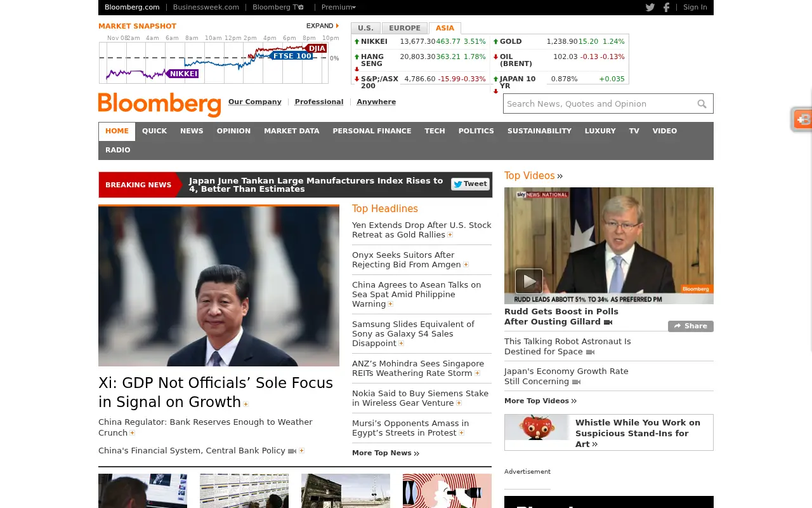Click the Anywhere link
Screen dimensions: 812x508
tap(376, 102)
